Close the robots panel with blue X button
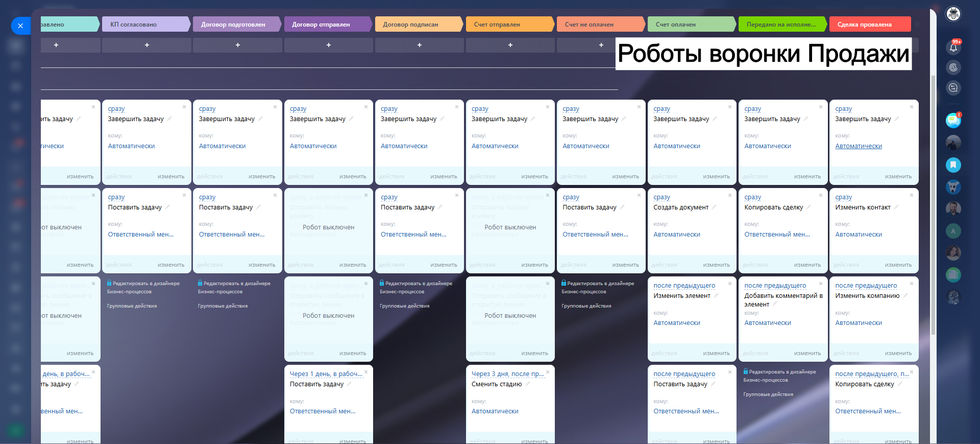980x444 pixels. 20,26
